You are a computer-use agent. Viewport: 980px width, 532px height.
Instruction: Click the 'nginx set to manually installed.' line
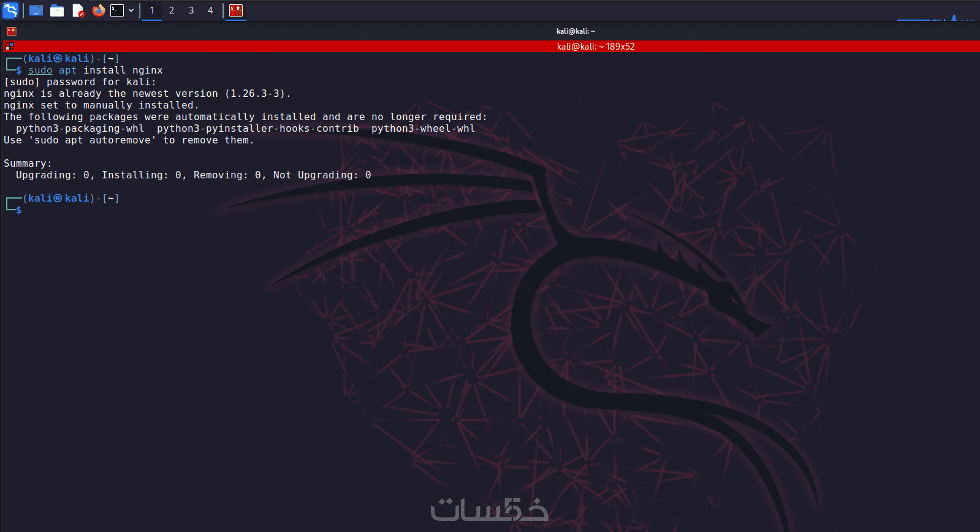pyautogui.click(x=102, y=105)
